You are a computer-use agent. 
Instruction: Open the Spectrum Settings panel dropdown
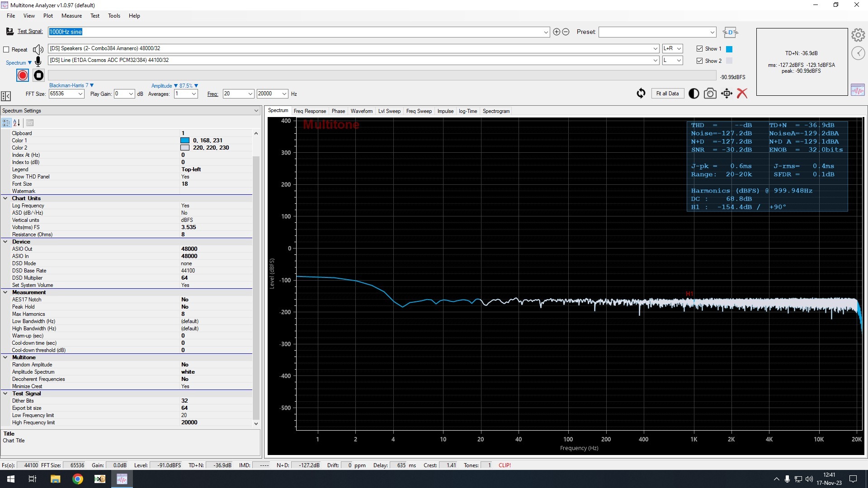click(256, 111)
